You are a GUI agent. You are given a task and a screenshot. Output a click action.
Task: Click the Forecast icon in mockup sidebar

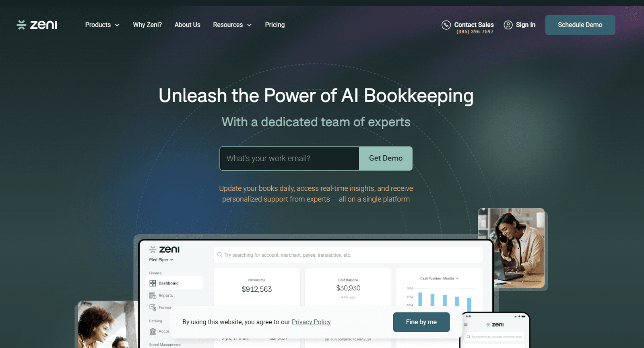(153, 308)
